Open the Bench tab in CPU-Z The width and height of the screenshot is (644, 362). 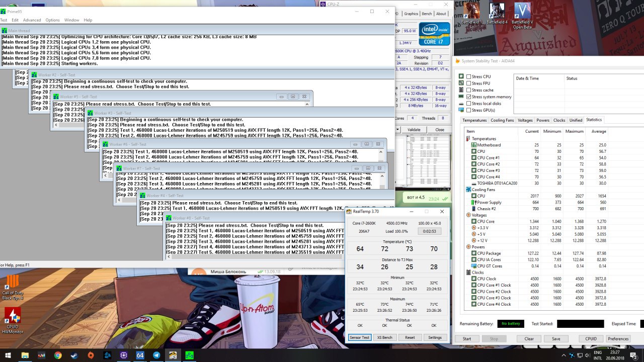coord(427,14)
